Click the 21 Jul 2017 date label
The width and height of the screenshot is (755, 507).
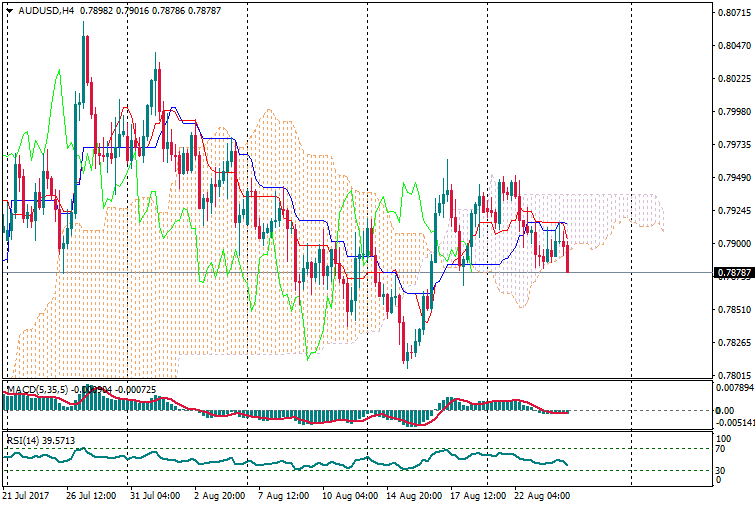(28, 495)
